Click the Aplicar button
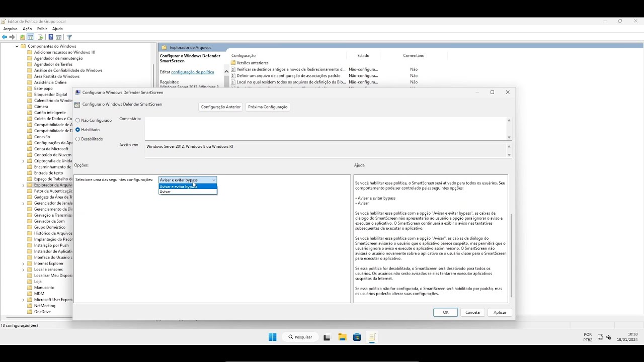Image resolution: width=644 pixels, height=362 pixels. click(500, 312)
